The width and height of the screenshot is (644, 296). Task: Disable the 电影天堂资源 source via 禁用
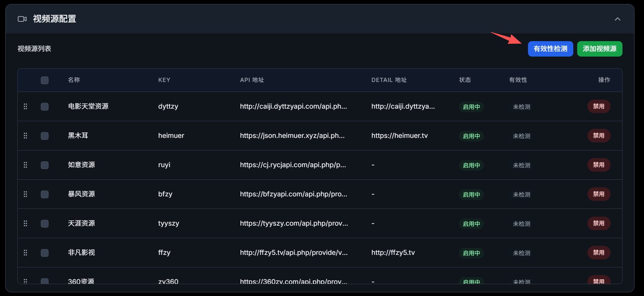(x=598, y=106)
